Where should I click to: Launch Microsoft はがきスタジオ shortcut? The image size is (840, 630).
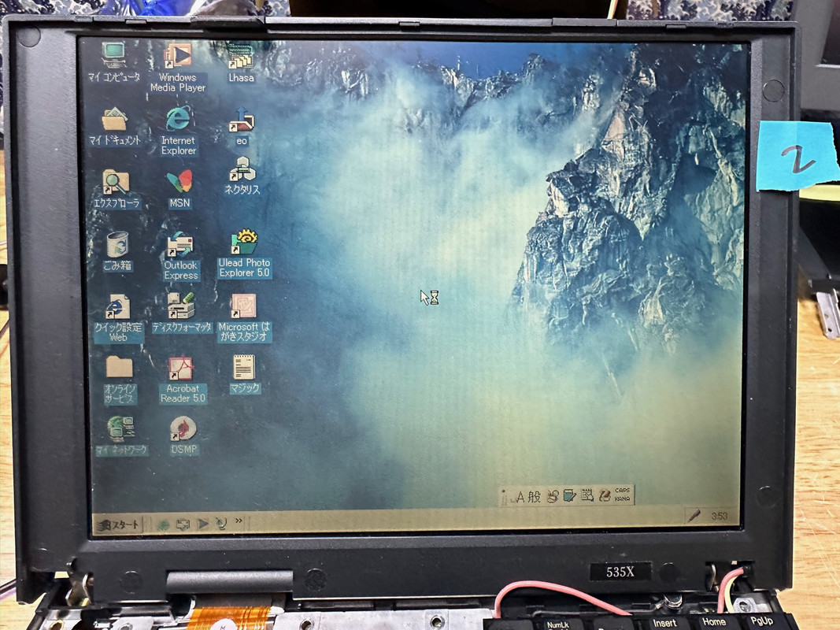[x=244, y=317]
